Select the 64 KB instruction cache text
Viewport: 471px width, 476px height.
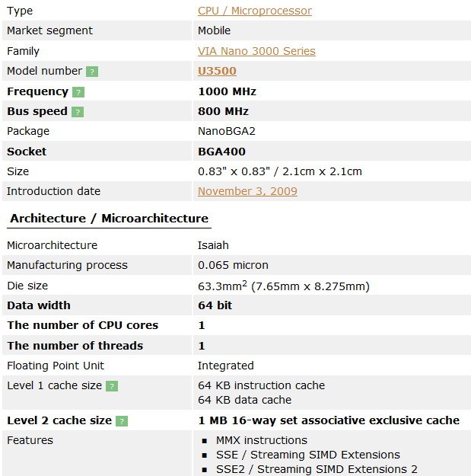coord(261,385)
